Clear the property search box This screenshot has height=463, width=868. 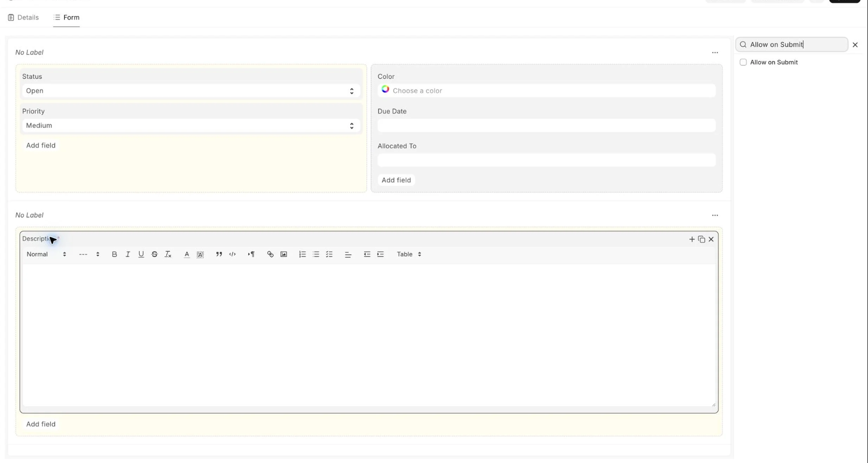click(x=855, y=45)
